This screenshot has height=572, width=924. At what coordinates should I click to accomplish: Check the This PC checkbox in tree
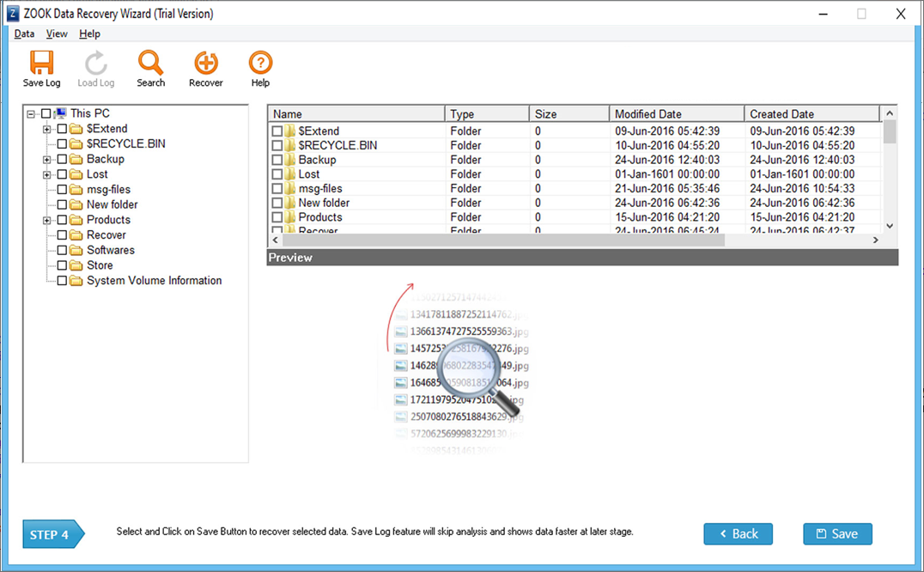46,113
